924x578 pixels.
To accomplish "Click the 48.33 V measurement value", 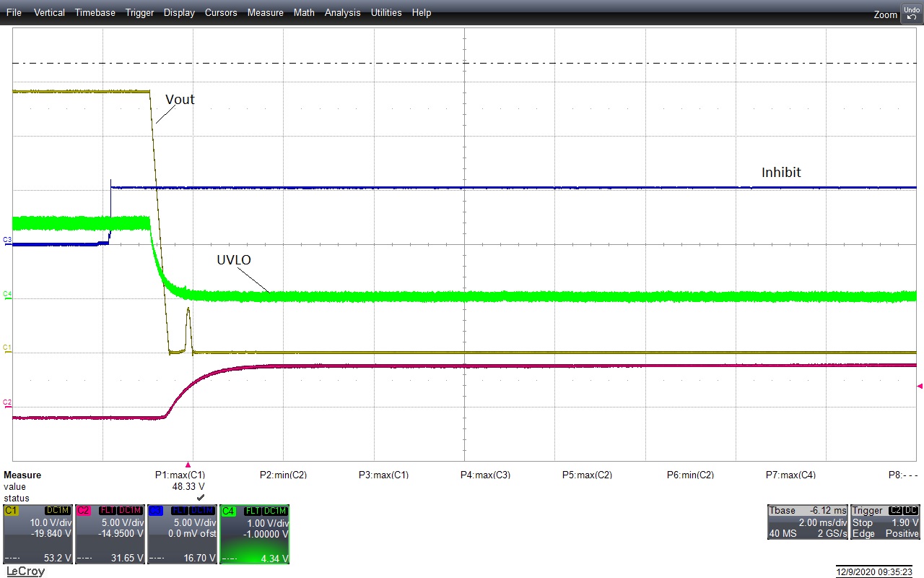I will pyautogui.click(x=188, y=487).
